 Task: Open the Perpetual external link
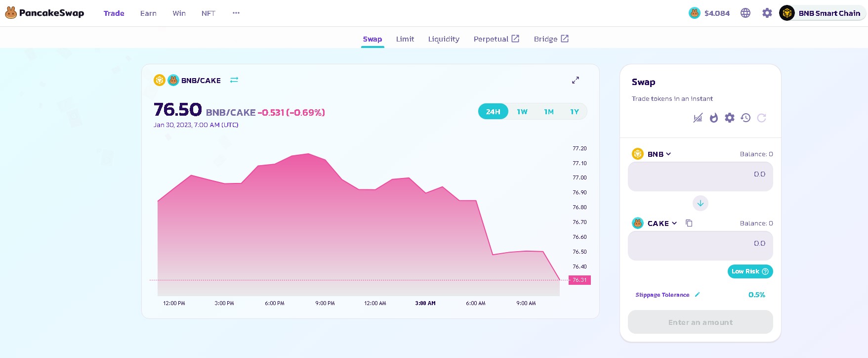pos(496,39)
